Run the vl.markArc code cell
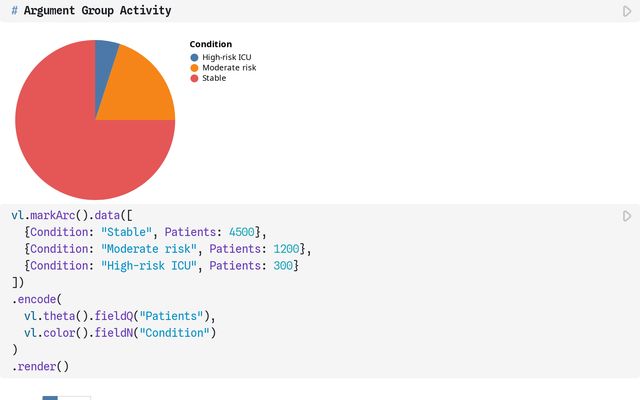Screen dimensions: 640x400 tap(627, 216)
